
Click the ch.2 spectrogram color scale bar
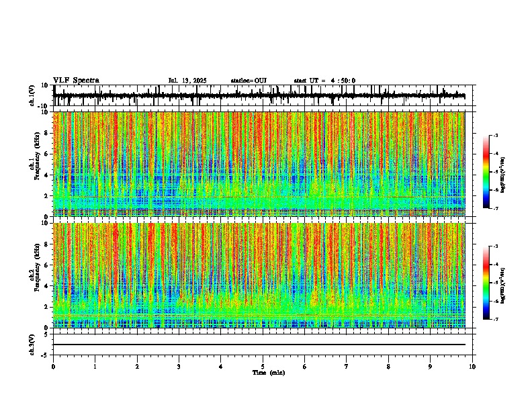pyautogui.click(x=486, y=283)
